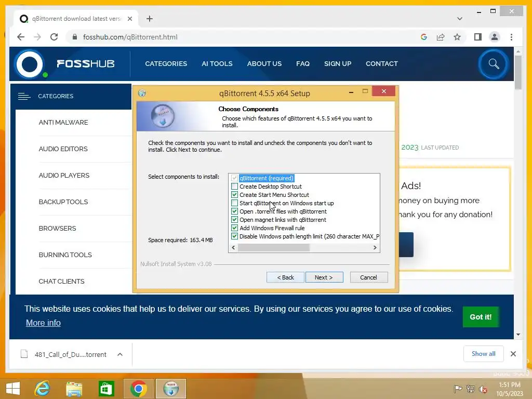Open SIGN UP nav item
532x399 pixels.
[338, 64]
